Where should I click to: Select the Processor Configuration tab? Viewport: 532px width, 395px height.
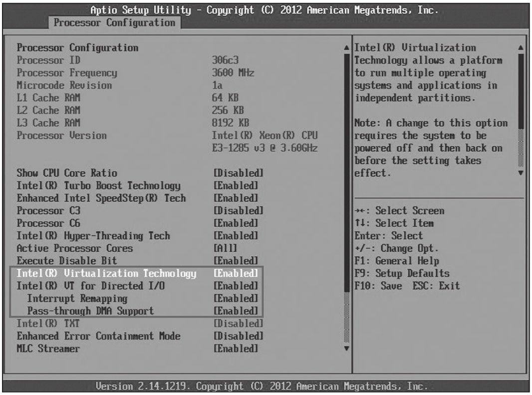[114, 22]
